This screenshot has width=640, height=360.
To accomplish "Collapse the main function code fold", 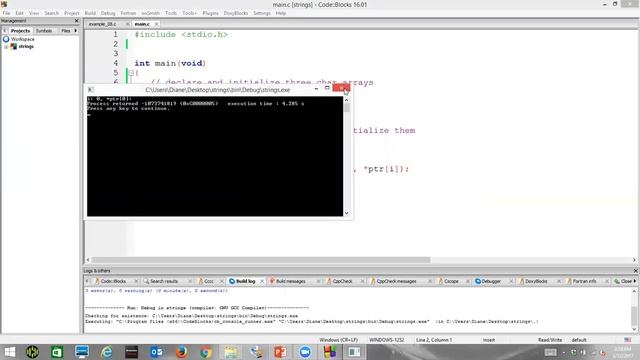I will pos(131,73).
